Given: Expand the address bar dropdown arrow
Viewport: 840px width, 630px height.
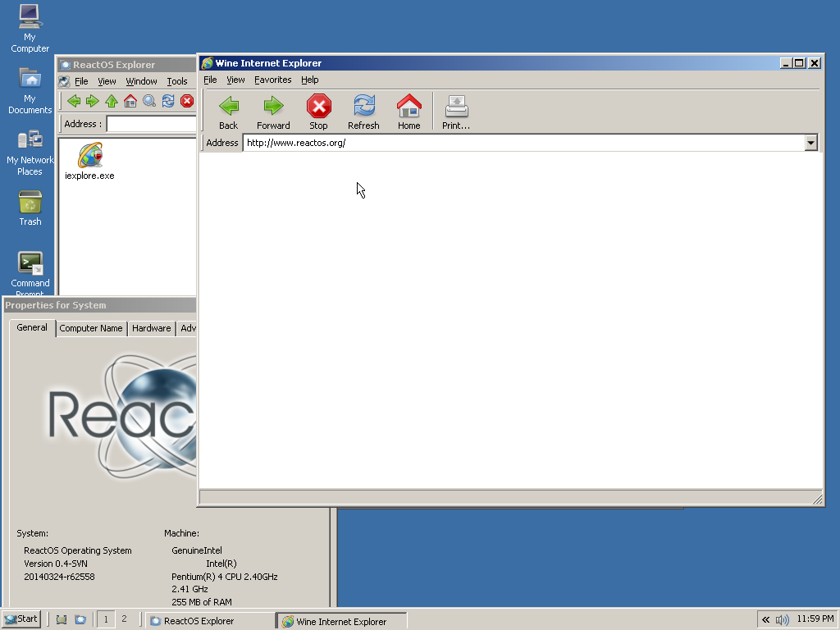Looking at the screenshot, I should 810,143.
